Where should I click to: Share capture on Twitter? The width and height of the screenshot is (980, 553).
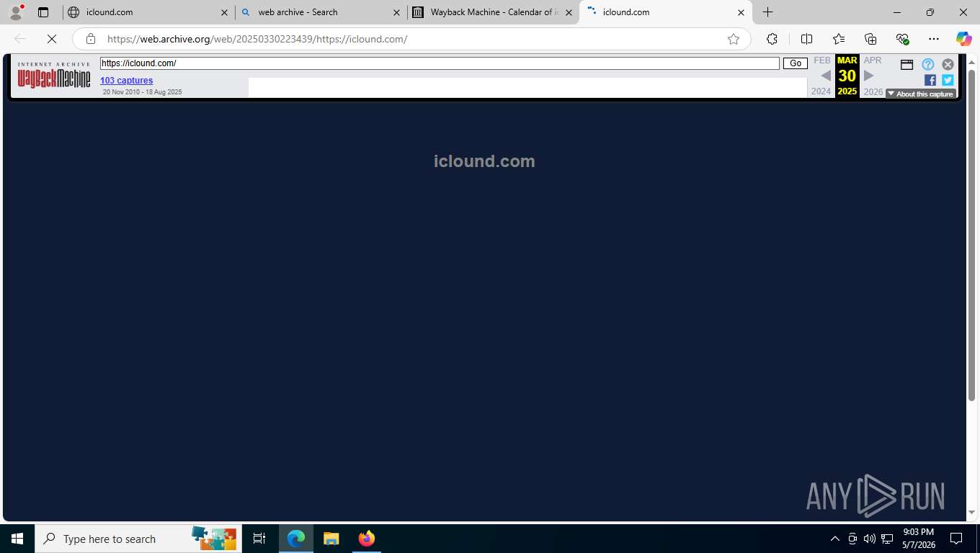948,80
